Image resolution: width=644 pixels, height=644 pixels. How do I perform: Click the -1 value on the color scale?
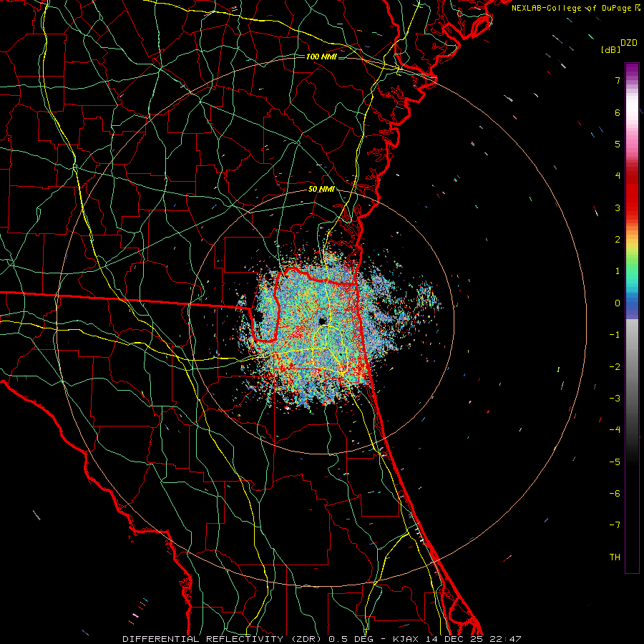pyautogui.click(x=615, y=335)
